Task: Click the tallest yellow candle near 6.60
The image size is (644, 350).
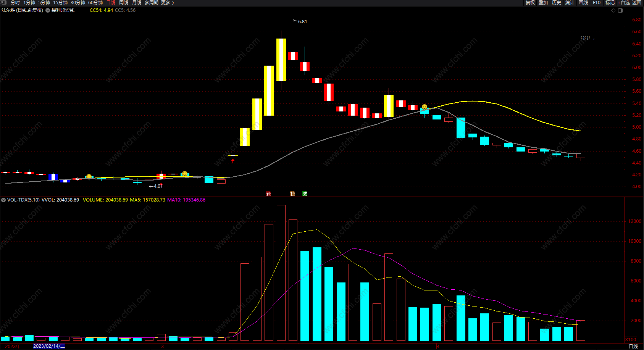Action: [x=281, y=60]
